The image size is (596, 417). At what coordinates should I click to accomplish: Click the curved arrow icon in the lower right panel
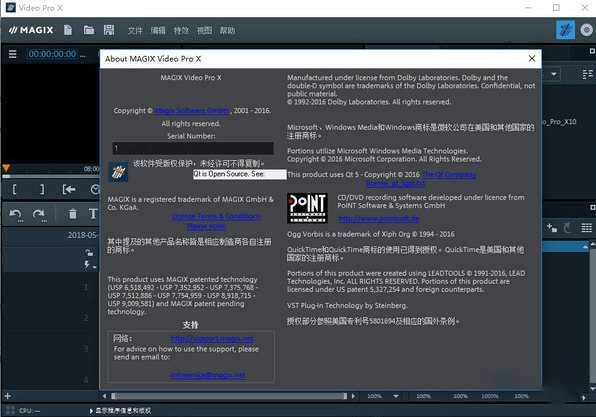[567, 228]
